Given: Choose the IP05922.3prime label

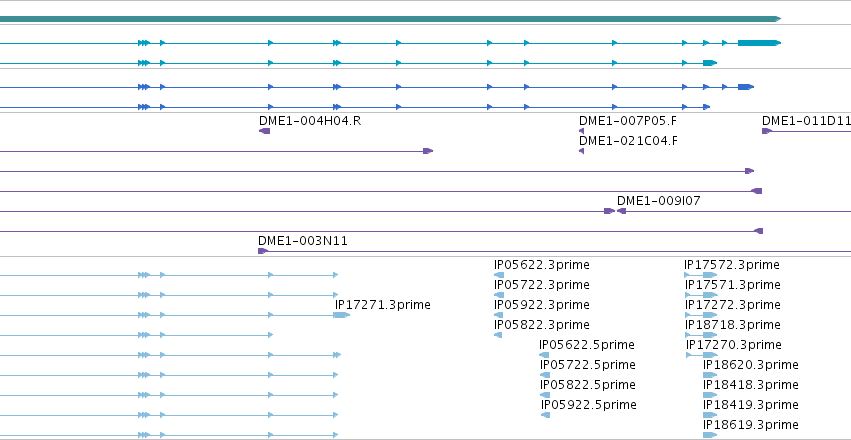Looking at the screenshot, I should pos(542,305).
